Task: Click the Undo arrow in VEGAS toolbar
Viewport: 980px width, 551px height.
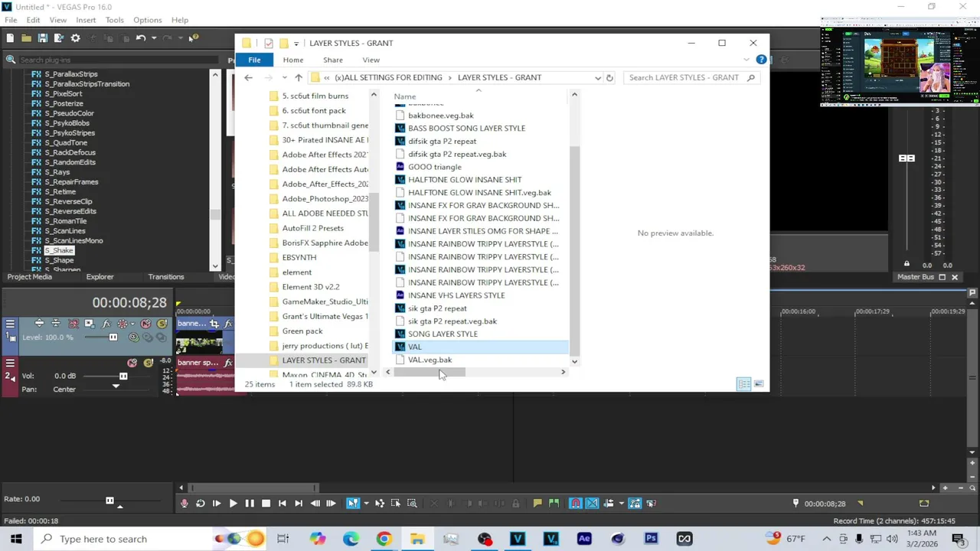Action: 141,38
